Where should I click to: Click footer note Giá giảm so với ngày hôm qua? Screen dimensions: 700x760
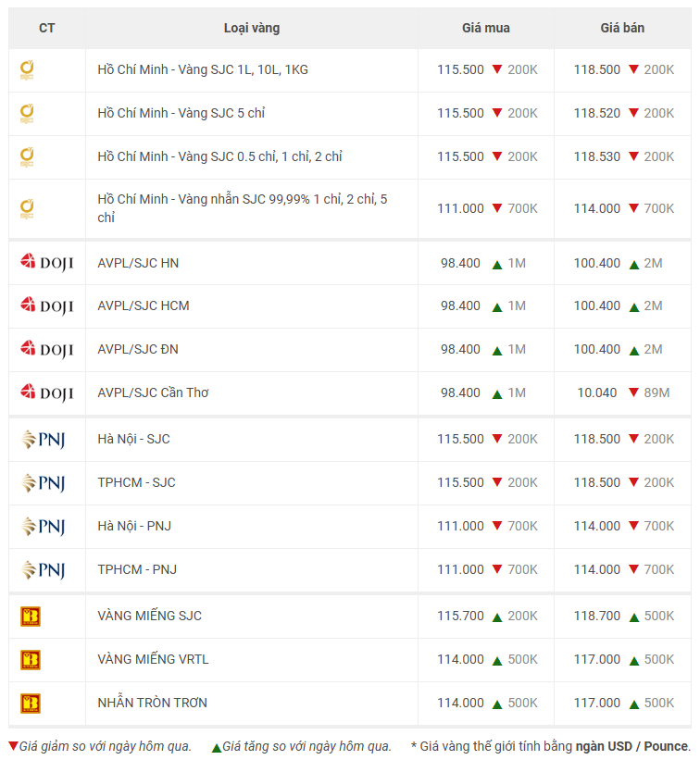(x=106, y=746)
